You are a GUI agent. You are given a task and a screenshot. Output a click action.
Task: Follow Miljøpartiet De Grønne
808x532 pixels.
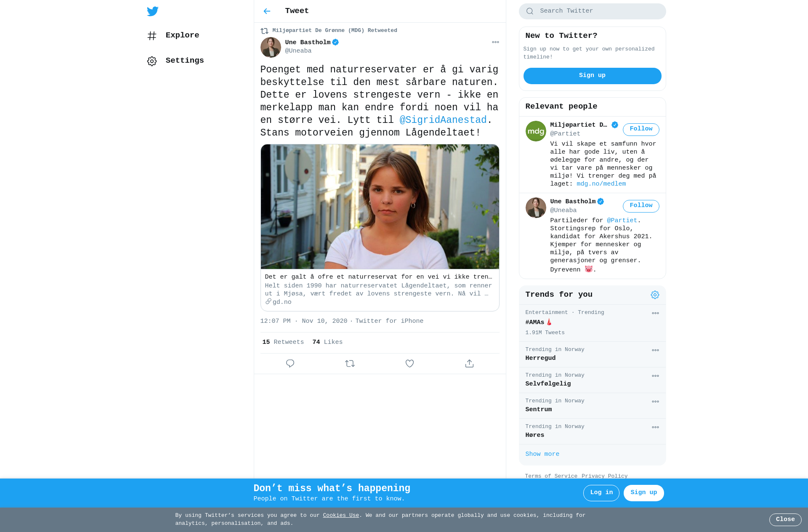641,129
